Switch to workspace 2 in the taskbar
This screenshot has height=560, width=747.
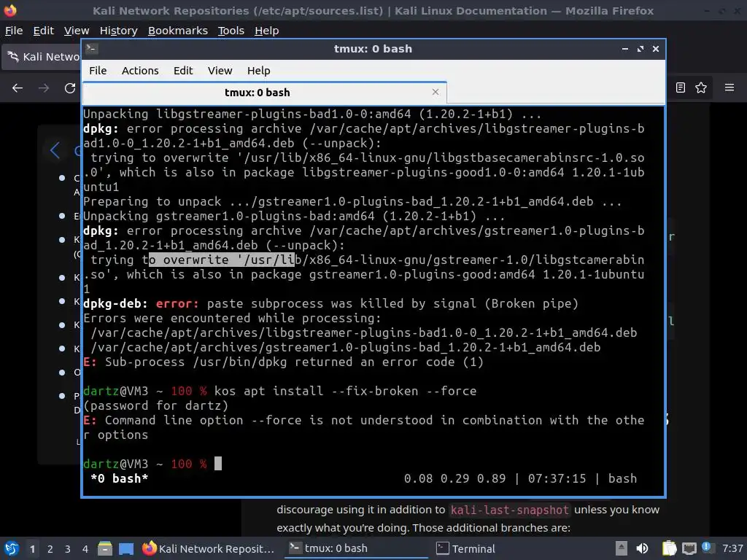[x=50, y=549]
